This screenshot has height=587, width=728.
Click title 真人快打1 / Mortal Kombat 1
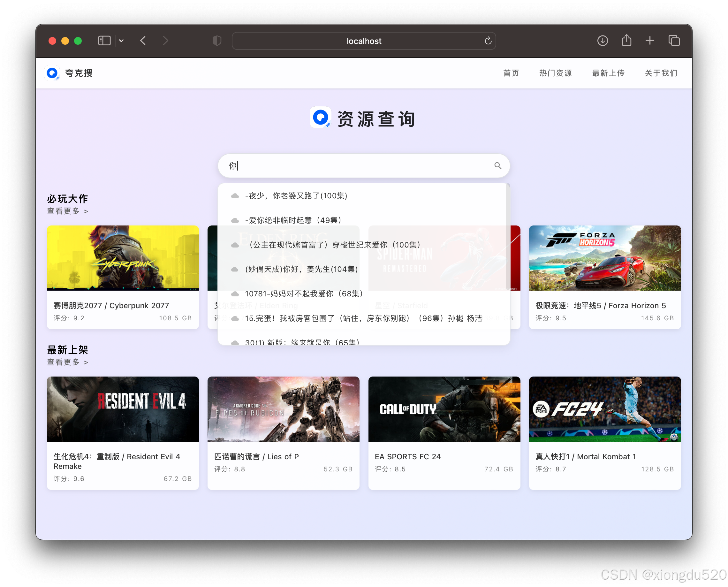click(585, 456)
